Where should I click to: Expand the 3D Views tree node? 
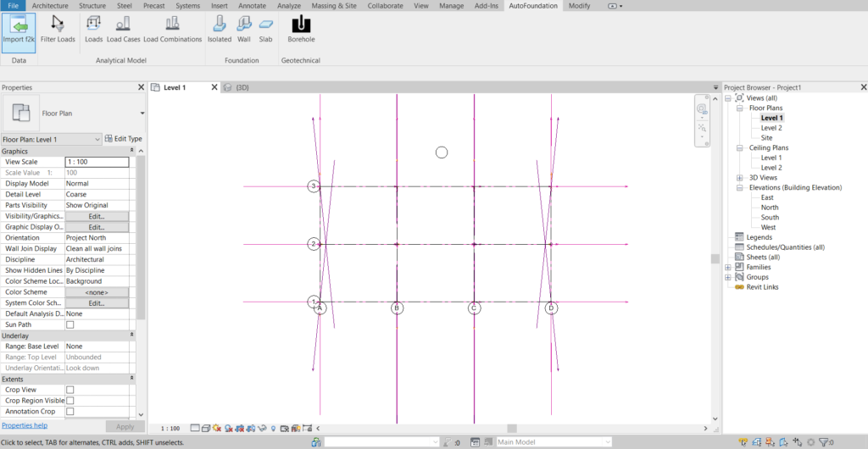coord(740,178)
